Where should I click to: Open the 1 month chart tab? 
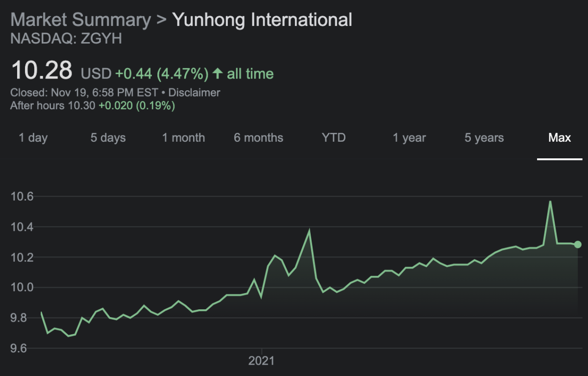tap(183, 138)
